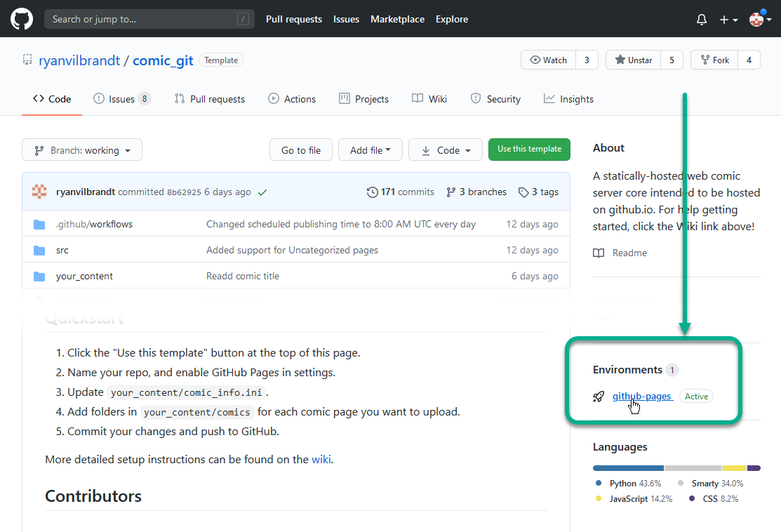Open Pull requests in top navigation
The height and width of the screenshot is (532, 781).
pyautogui.click(x=294, y=19)
